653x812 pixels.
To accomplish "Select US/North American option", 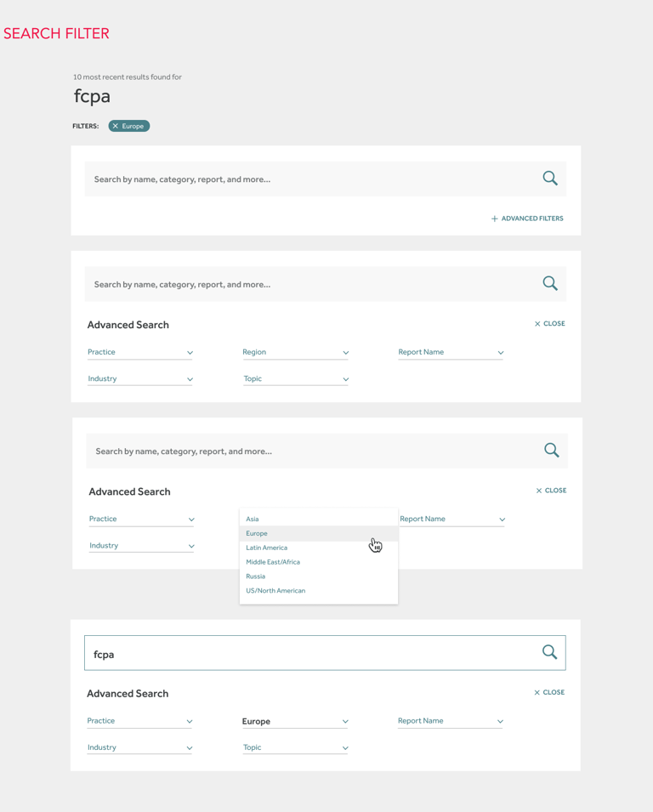I will tap(275, 591).
